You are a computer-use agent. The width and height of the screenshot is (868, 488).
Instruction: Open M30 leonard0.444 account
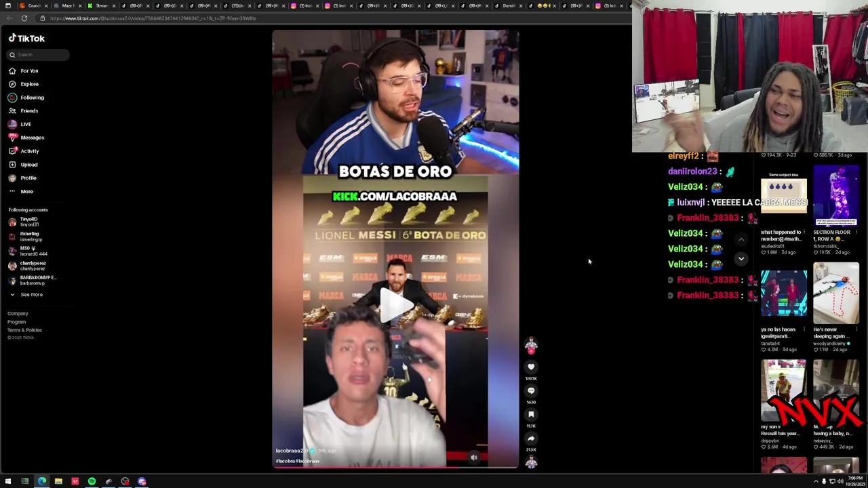pyautogui.click(x=27, y=251)
